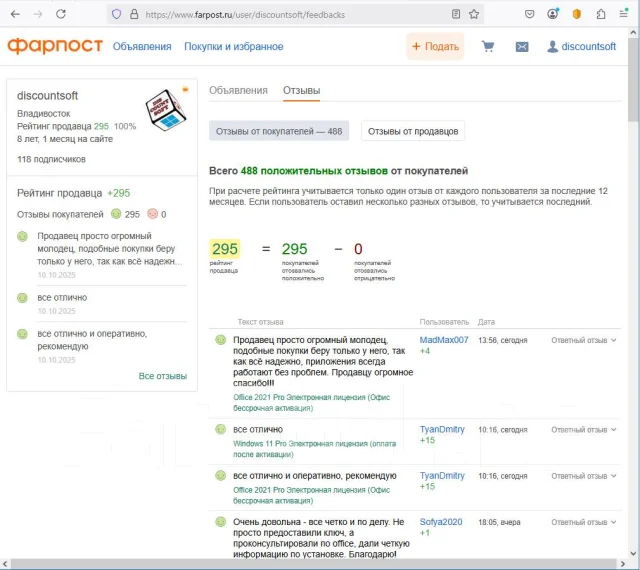Image resolution: width=640 pixels, height=570 pixels.
Task: Click the small crown icon near the avatar
Action: (x=185, y=89)
